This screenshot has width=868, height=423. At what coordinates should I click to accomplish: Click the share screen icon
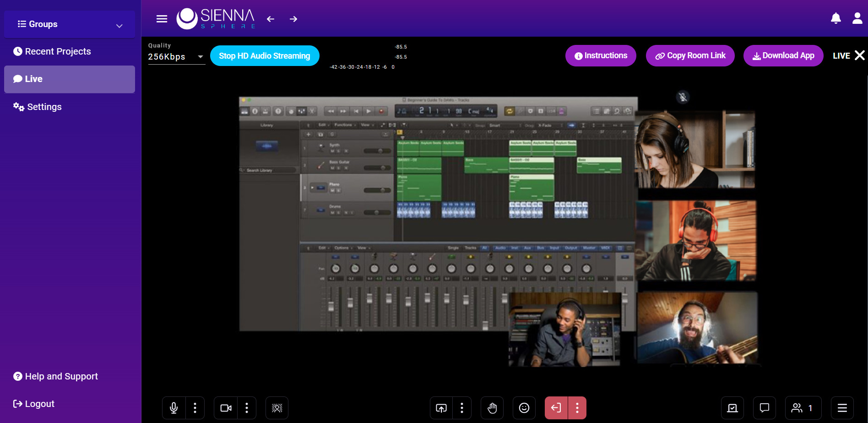click(441, 408)
